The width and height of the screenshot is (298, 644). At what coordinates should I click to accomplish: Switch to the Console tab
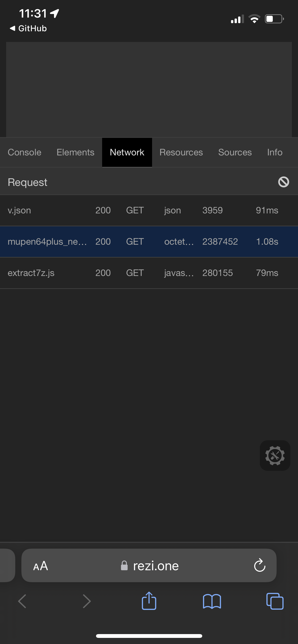coord(24,152)
